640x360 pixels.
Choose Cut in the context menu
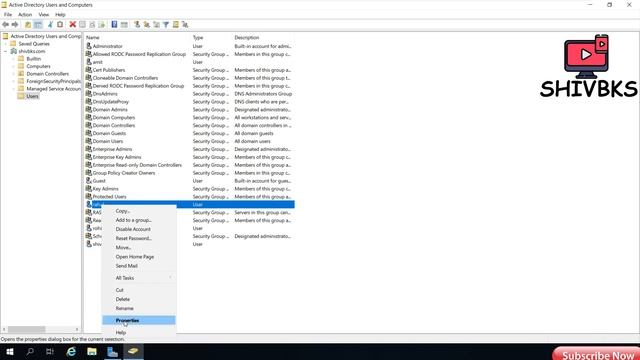139,290
